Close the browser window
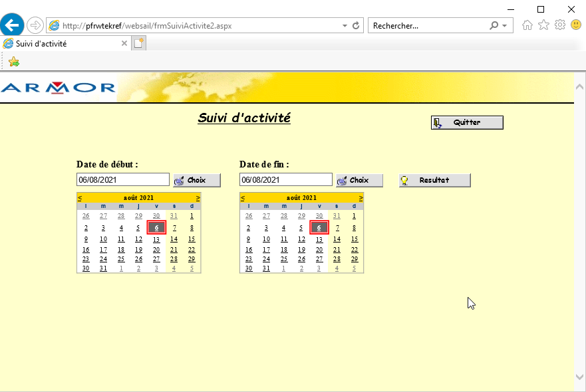Screen dimensions: 586x392 571,9
